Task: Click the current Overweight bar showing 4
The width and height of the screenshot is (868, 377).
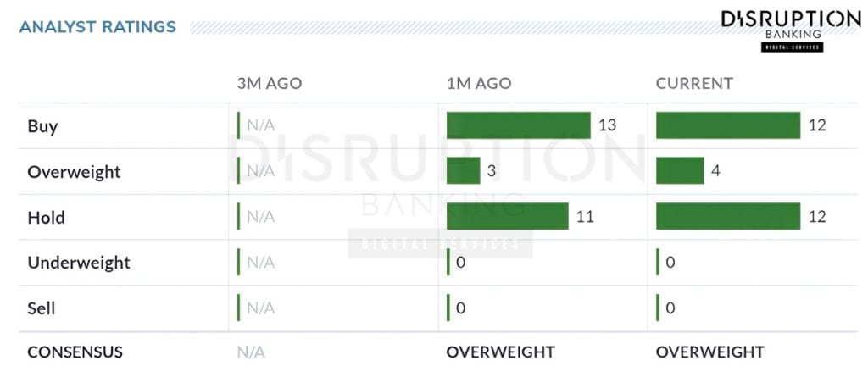Action: click(x=680, y=170)
